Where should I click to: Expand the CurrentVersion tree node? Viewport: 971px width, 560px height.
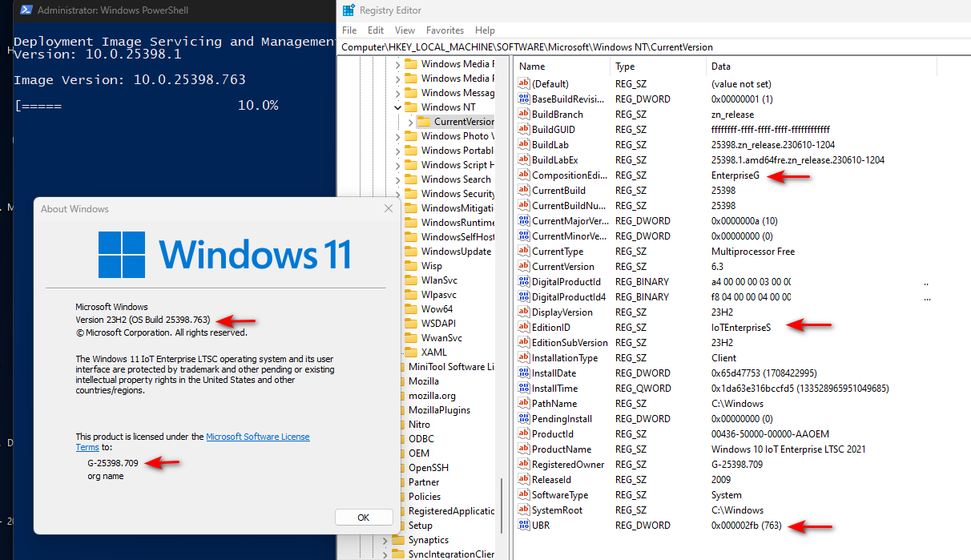click(411, 122)
